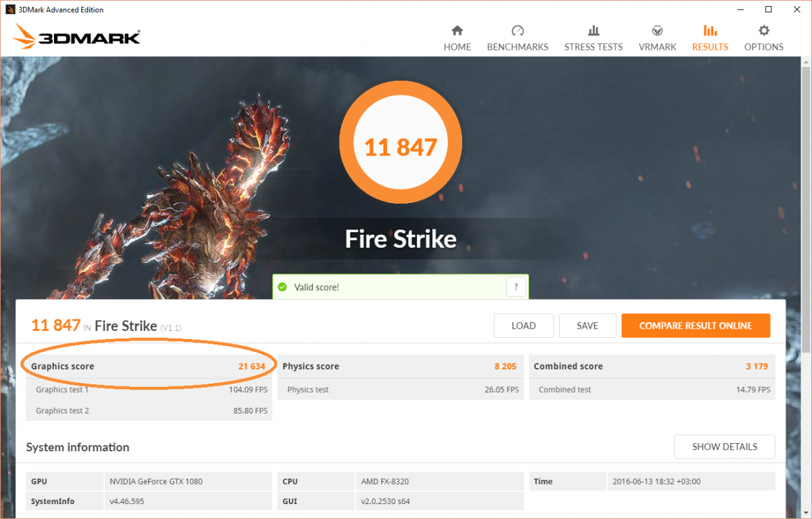Click the SystemInfo version v4.46.595
The height and width of the screenshot is (519, 812).
127,501
